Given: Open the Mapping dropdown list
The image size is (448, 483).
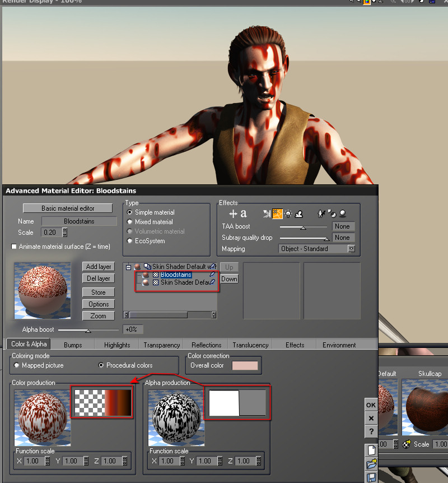Looking at the screenshot, I should 351,249.
